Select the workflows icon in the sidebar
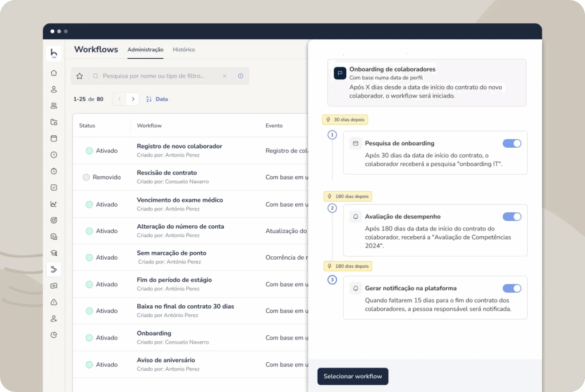Viewport: 585px width, 392px height. (54, 269)
